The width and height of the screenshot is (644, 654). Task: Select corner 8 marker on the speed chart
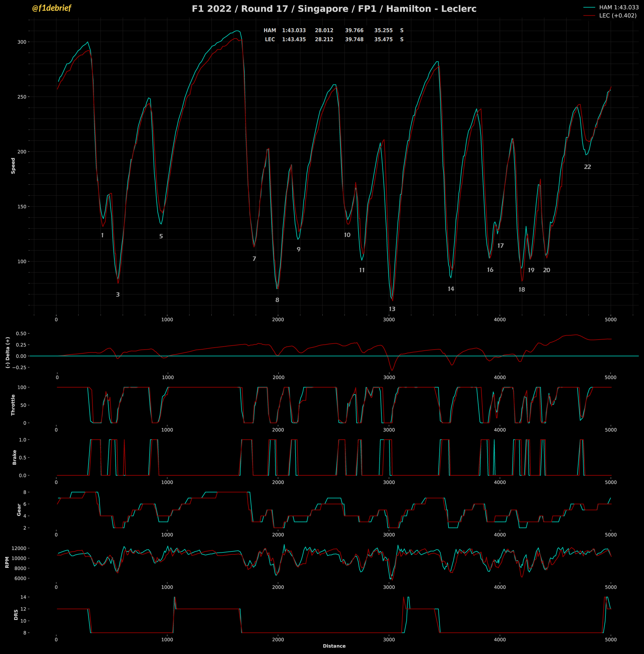pos(277,300)
